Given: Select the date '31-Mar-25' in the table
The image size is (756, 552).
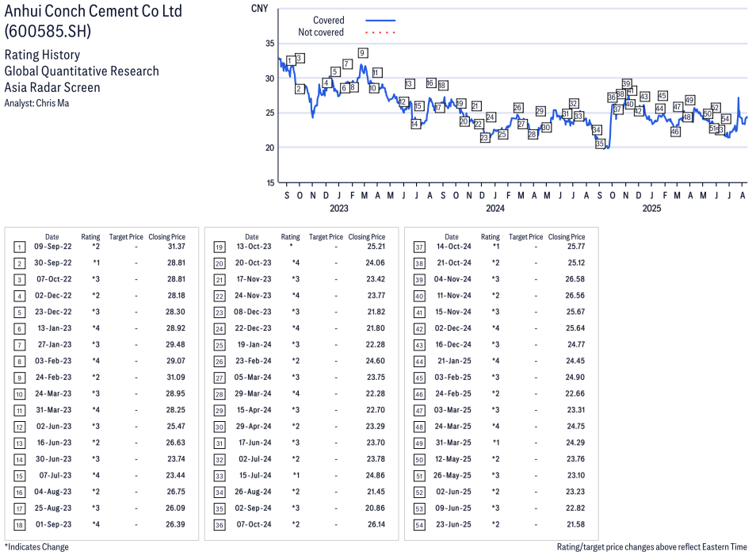Looking at the screenshot, I should [x=453, y=443].
